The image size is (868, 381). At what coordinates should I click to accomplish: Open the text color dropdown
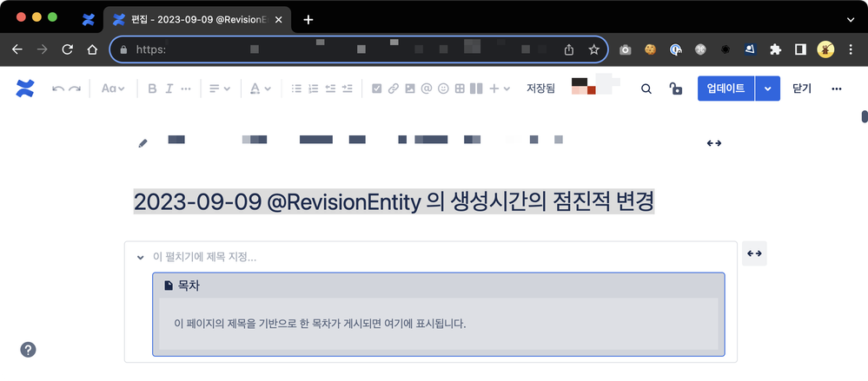260,89
